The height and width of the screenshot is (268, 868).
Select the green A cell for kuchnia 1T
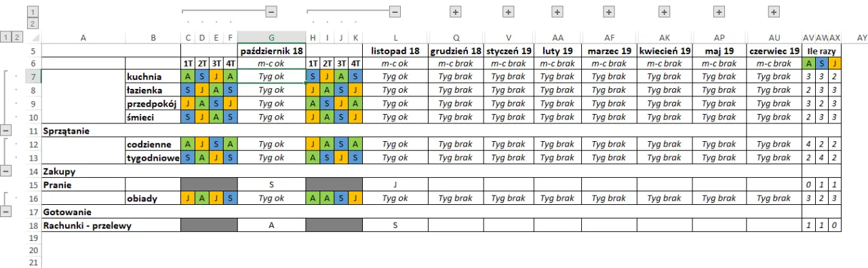point(187,76)
